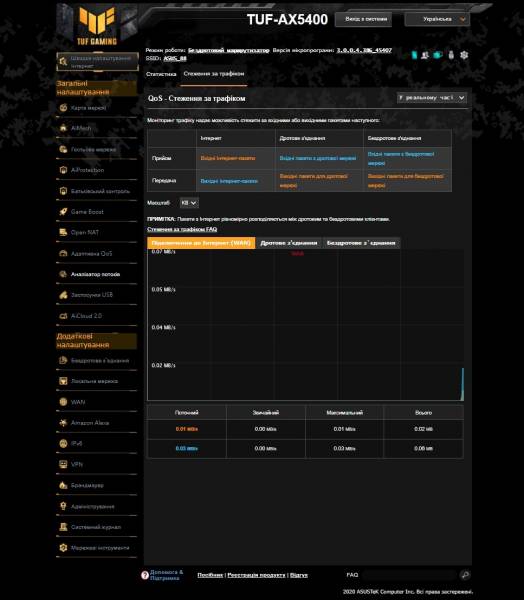Select the Дротове з'єднання graph tab
Screen dimensions: 524x600
coord(289,243)
